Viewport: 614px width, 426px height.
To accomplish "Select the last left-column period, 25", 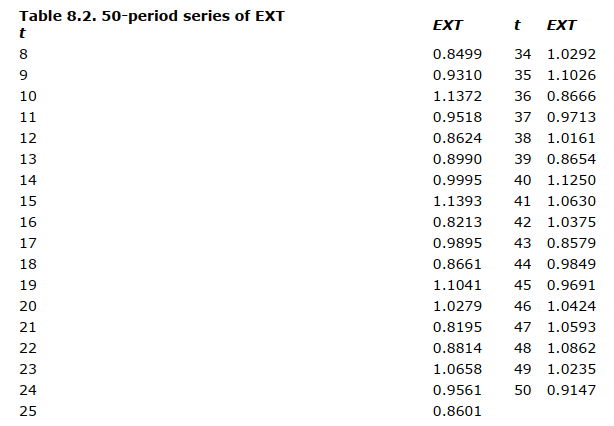I will [x=27, y=410].
